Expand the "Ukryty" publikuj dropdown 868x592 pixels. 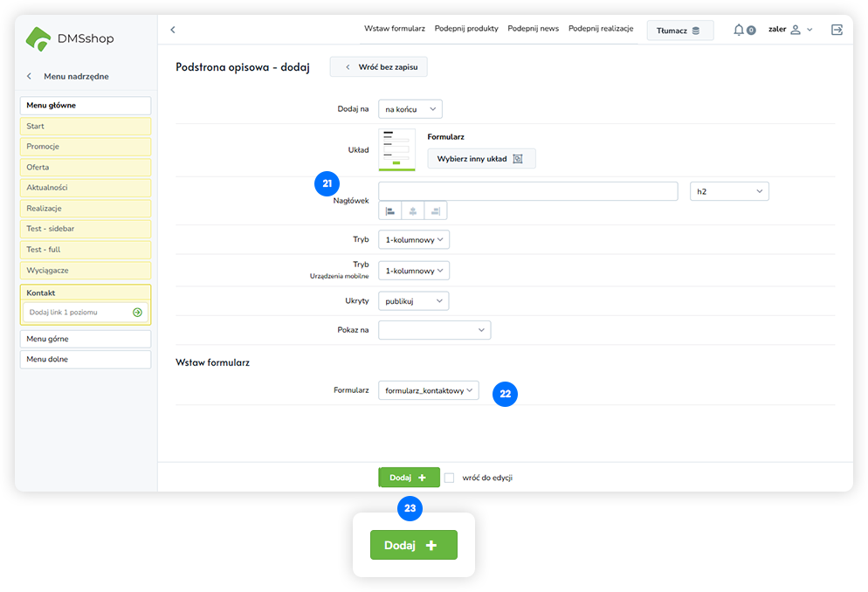pyautogui.click(x=413, y=301)
